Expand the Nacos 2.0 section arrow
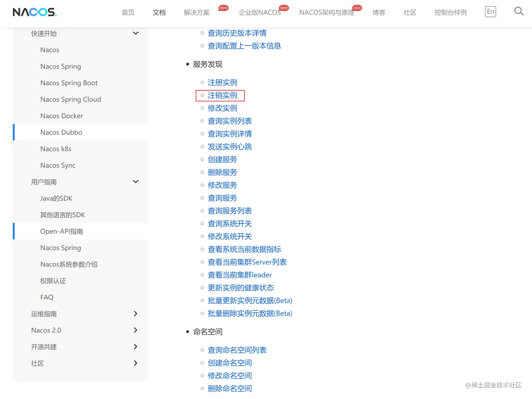This screenshot has height=399, width=532. [135, 330]
